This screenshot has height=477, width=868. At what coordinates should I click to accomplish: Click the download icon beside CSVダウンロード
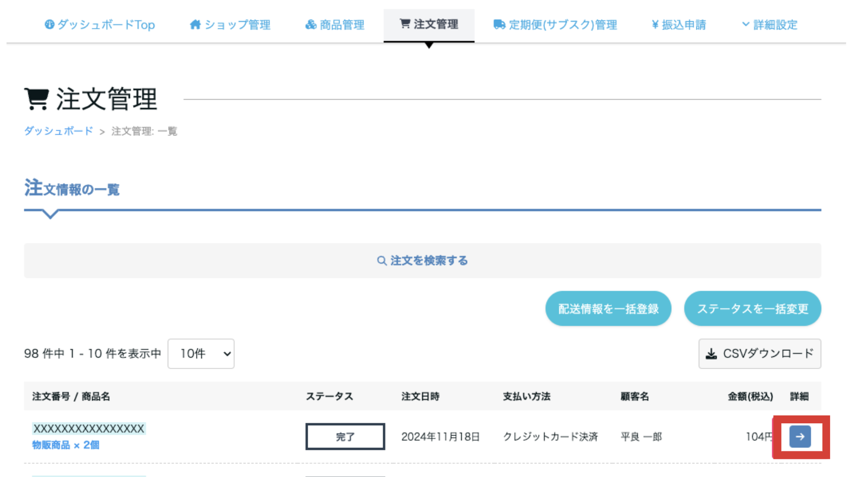711,354
